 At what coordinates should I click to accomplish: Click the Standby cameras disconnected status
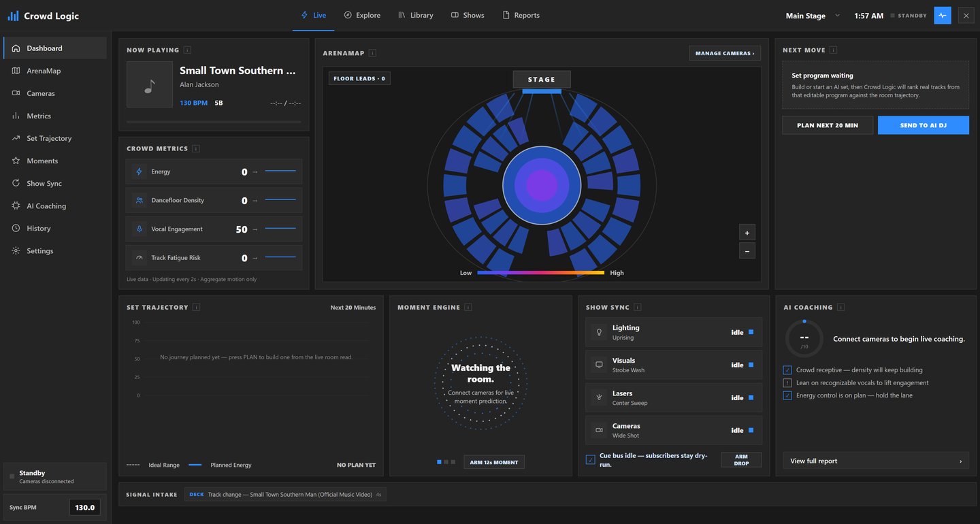(x=55, y=476)
